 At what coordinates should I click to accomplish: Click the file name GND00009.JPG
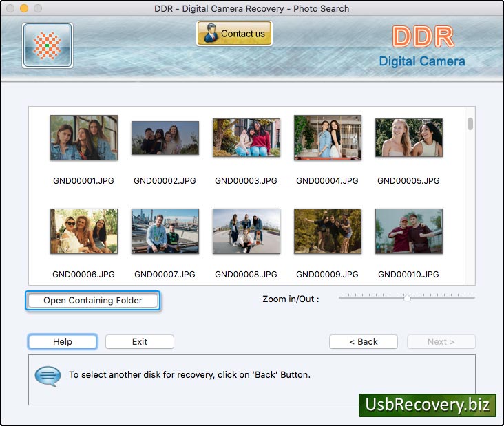pyautogui.click(x=327, y=274)
